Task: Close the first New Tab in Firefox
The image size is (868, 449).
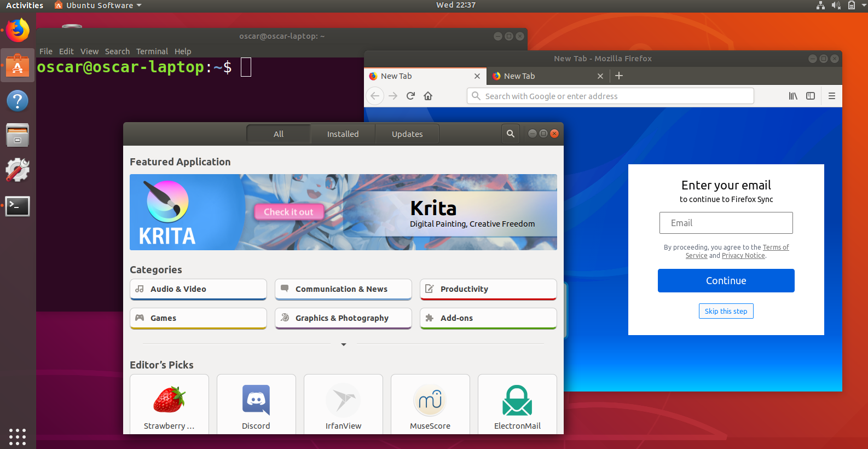Action: (x=477, y=76)
